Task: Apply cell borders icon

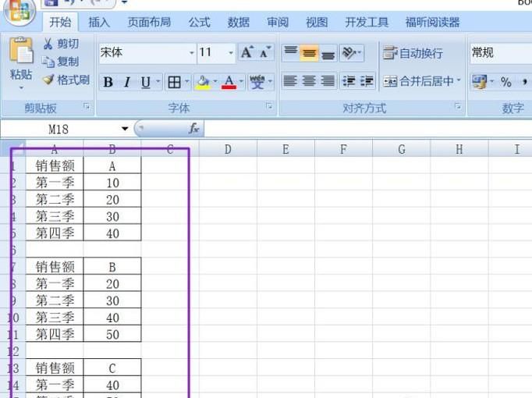Action: (175, 82)
